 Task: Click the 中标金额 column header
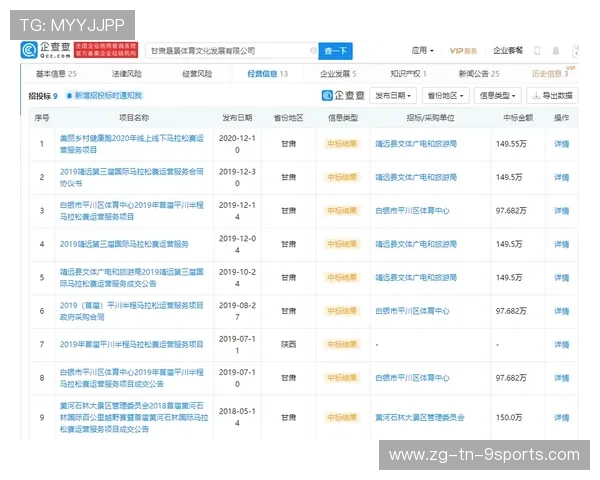pos(518,118)
